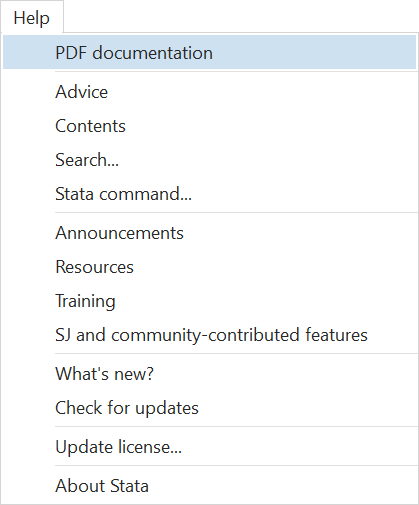Open the Stata command... help dialog
This screenshot has height=505, width=419.
click(x=209, y=194)
